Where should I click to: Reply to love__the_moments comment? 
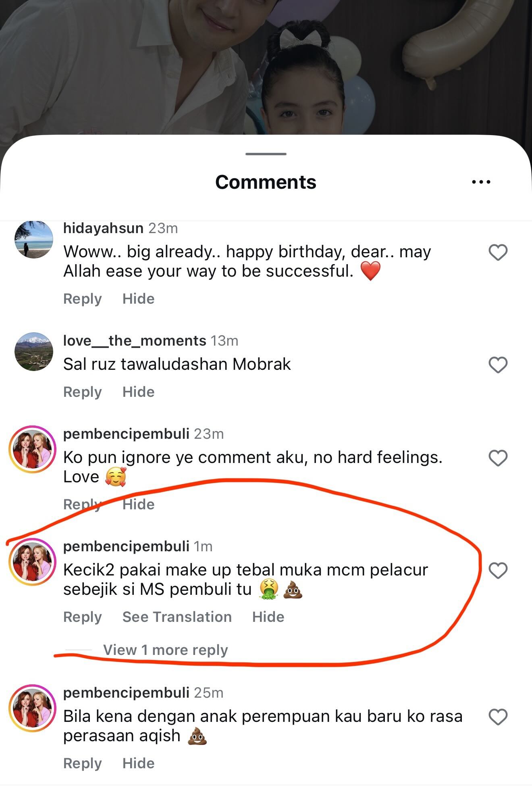pos(83,392)
